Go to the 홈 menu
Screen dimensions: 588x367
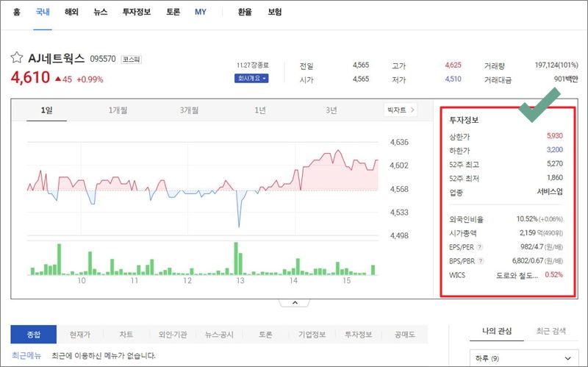tap(16, 12)
